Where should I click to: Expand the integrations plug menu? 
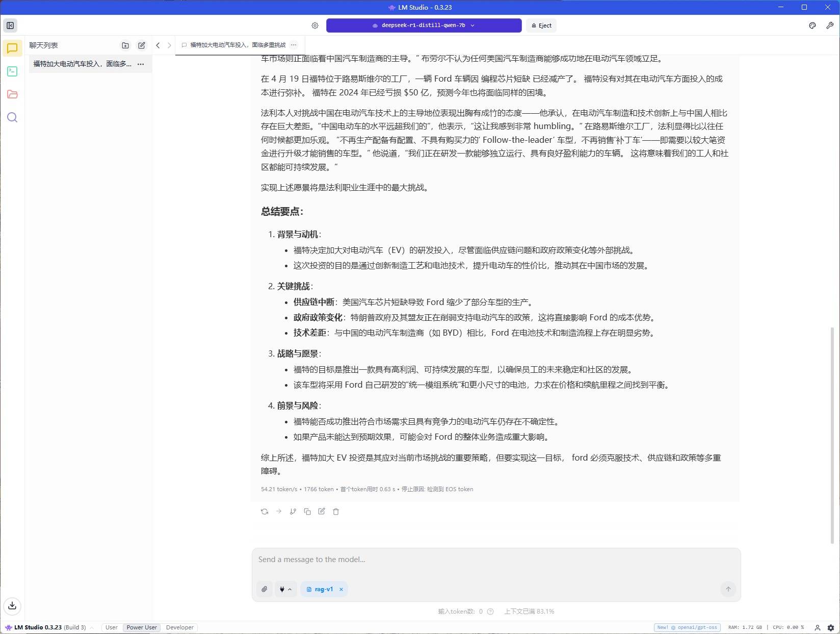click(285, 589)
